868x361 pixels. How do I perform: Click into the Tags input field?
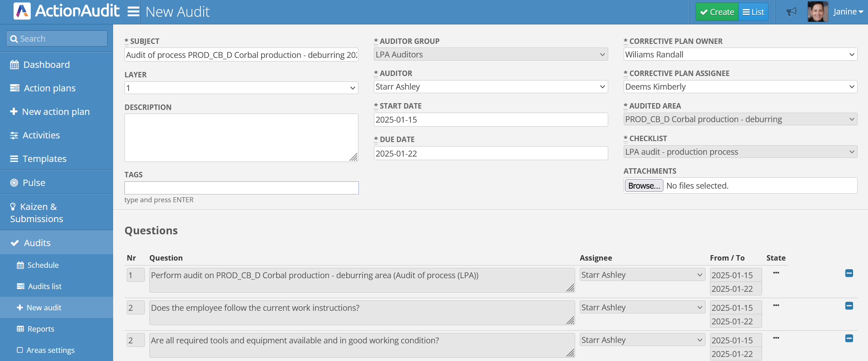pos(241,188)
